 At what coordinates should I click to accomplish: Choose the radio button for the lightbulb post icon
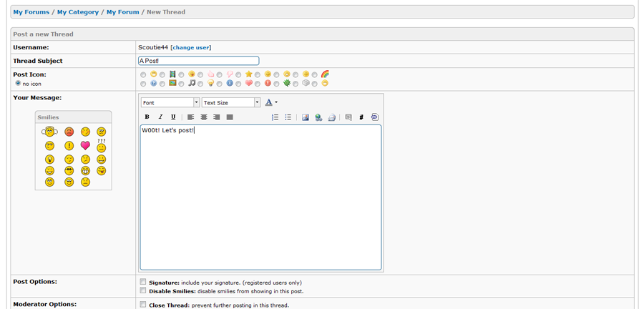[200, 84]
